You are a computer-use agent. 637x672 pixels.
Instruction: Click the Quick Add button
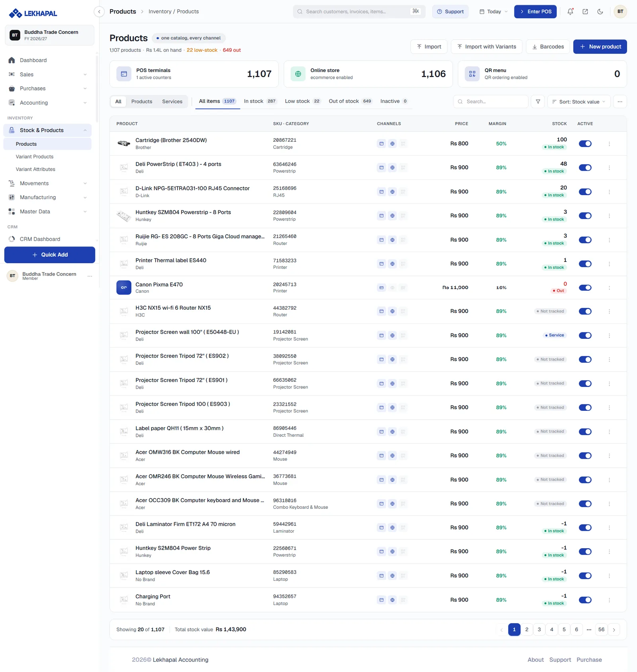point(50,255)
